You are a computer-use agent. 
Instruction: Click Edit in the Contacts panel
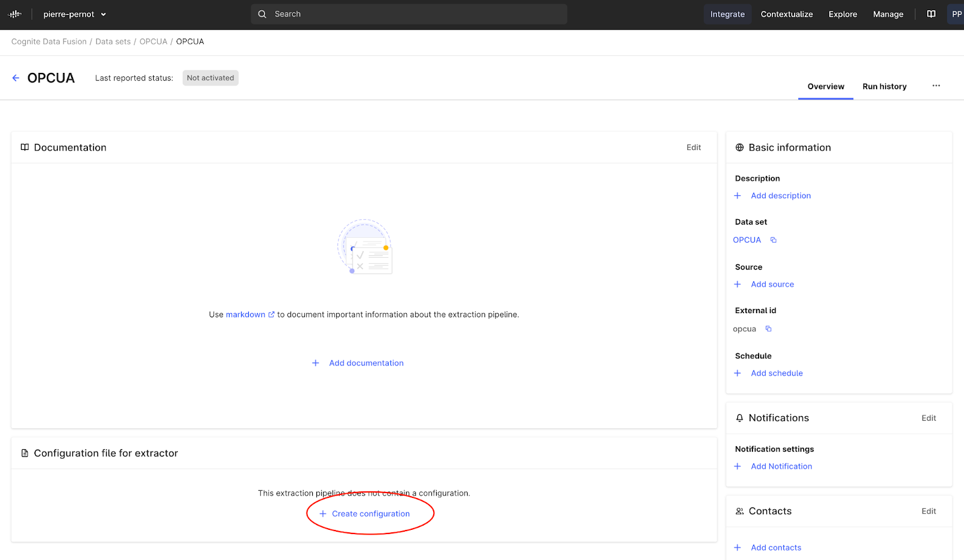928,511
